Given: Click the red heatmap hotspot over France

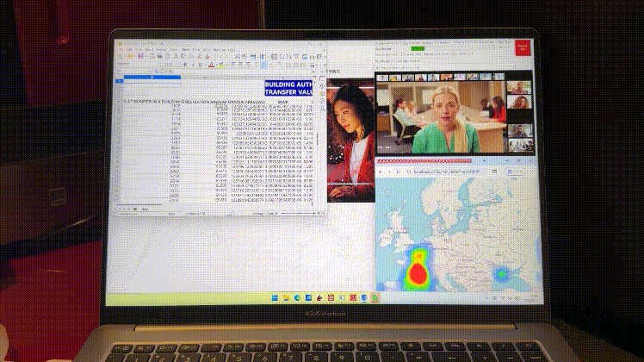Looking at the screenshot, I should pos(418,273).
